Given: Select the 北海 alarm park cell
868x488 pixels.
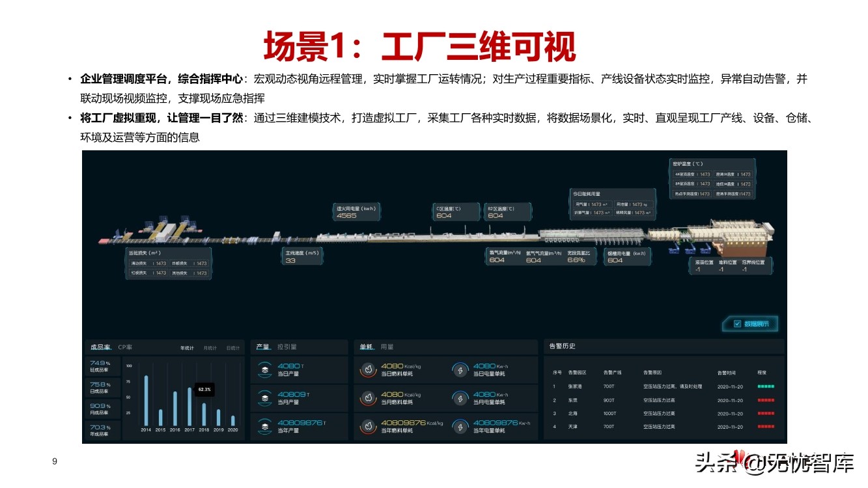Looking at the screenshot, I should coord(572,413).
